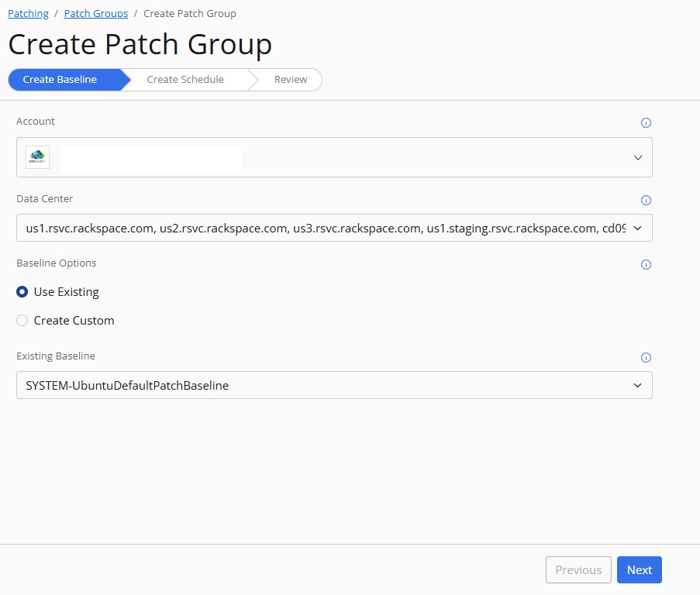Choose the Create Custom label option
The width and height of the screenshot is (700, 595).
[74, 320]
